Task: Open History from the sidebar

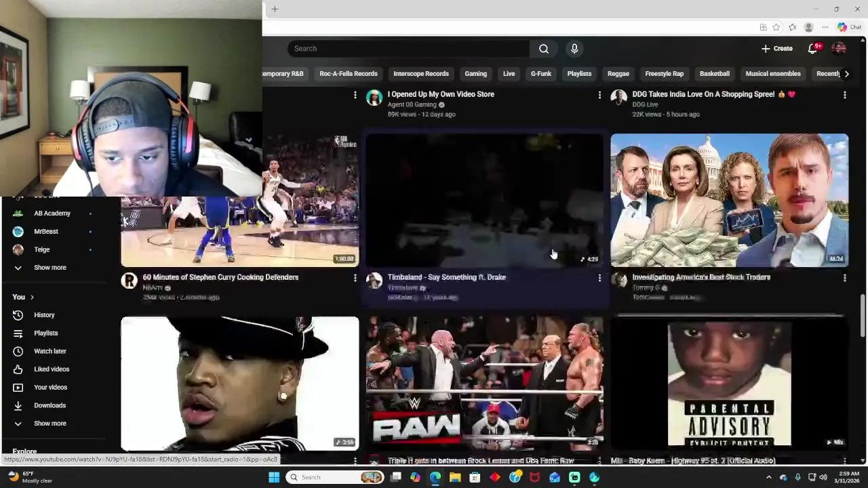Action: point(44,315)
